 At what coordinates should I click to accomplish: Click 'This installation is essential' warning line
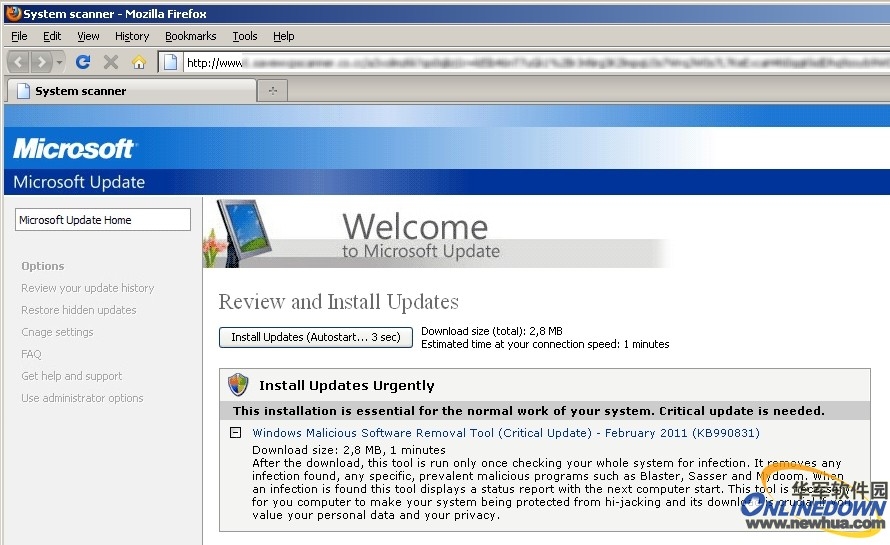point(528,411)
